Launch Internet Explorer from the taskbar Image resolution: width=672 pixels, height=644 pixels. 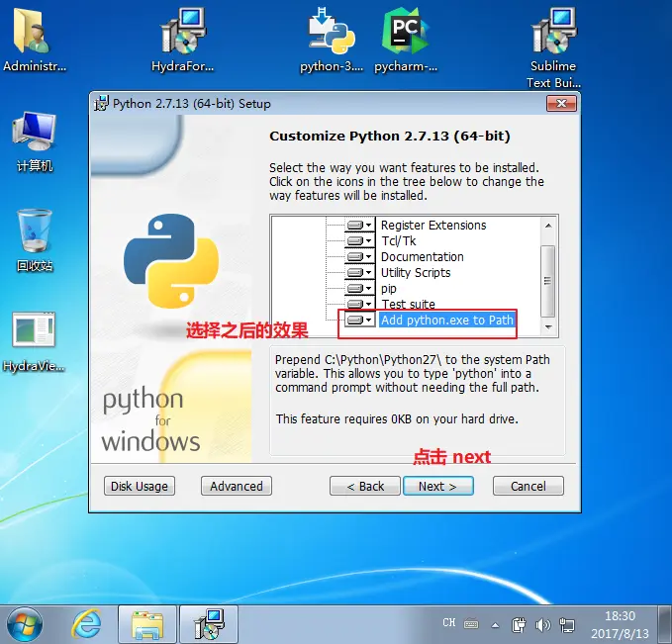87,624
